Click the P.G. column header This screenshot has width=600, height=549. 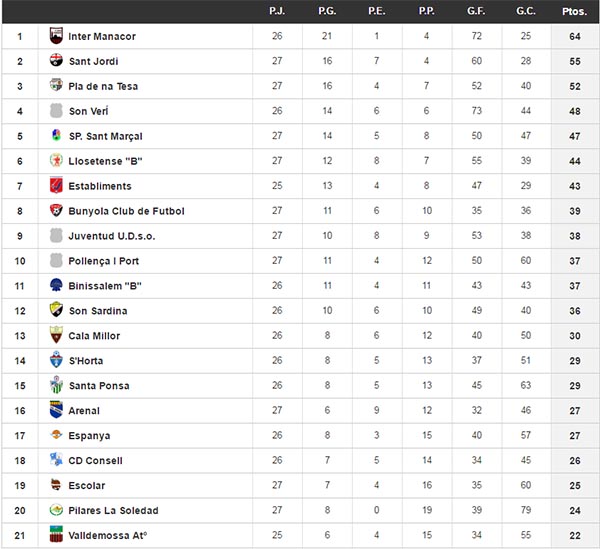(327, 11)
